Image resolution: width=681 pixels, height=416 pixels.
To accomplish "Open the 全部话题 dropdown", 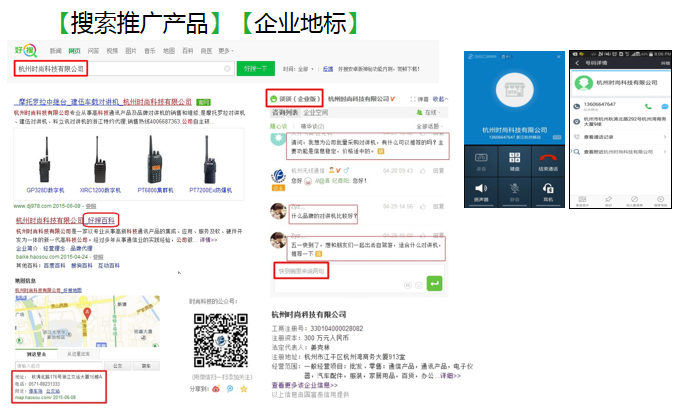I will 430,126.
